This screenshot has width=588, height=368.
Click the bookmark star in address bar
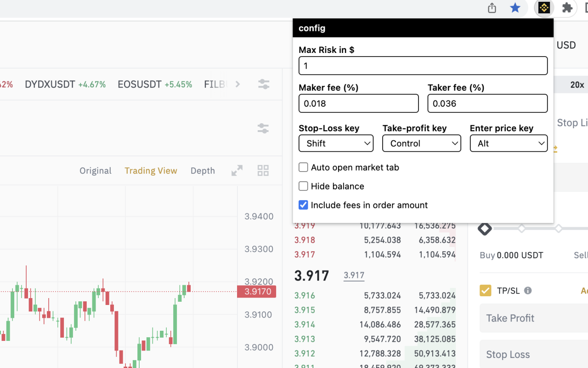pos(515,8)
